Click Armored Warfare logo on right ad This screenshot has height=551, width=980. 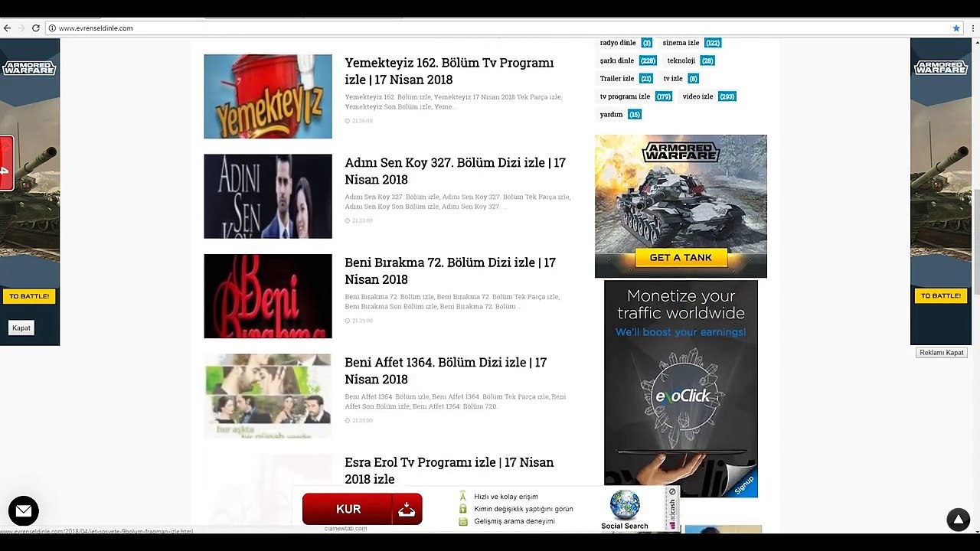(x=940, y=68)
